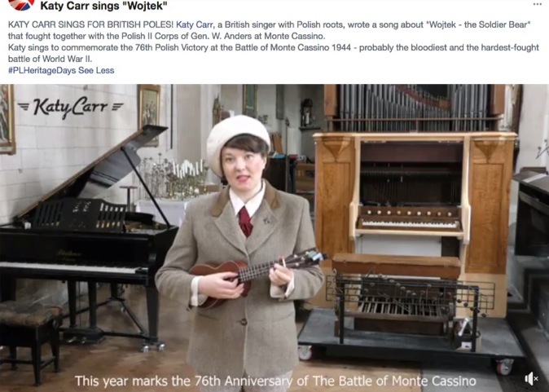The height and width of the screenshot is (392, 549).
Task: Click the ukulele in the video frame
Action: tap(257, 275)
